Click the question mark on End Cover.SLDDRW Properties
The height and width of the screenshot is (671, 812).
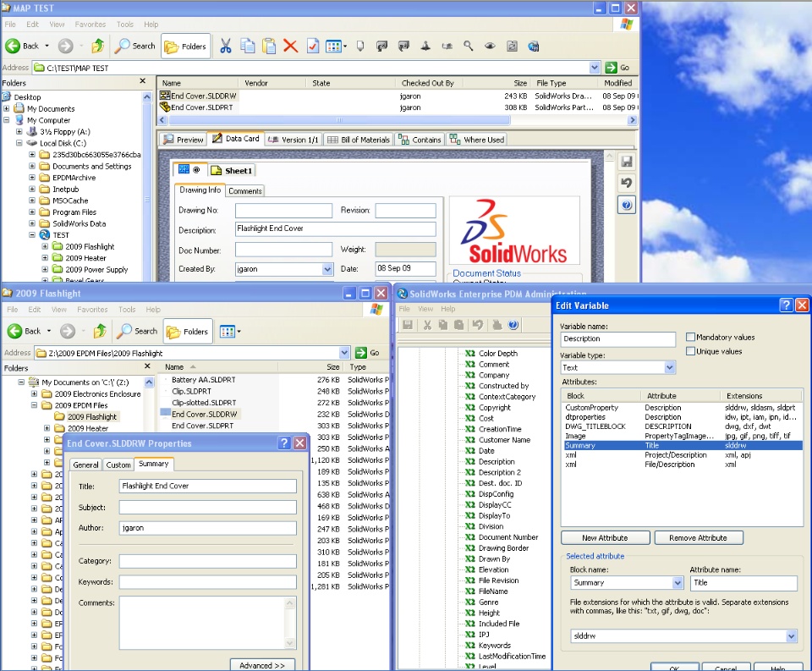tap(284, 443)
